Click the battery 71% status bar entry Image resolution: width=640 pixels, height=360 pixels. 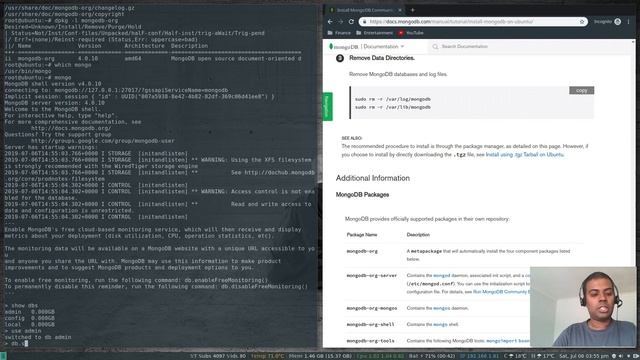coord(432,356)
